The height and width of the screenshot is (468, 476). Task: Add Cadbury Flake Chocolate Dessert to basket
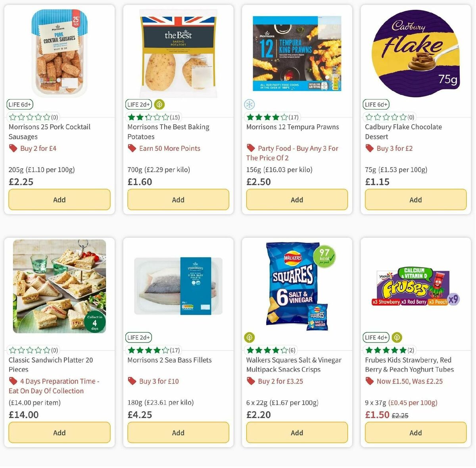pyautogui.click(x=415, y=200)
